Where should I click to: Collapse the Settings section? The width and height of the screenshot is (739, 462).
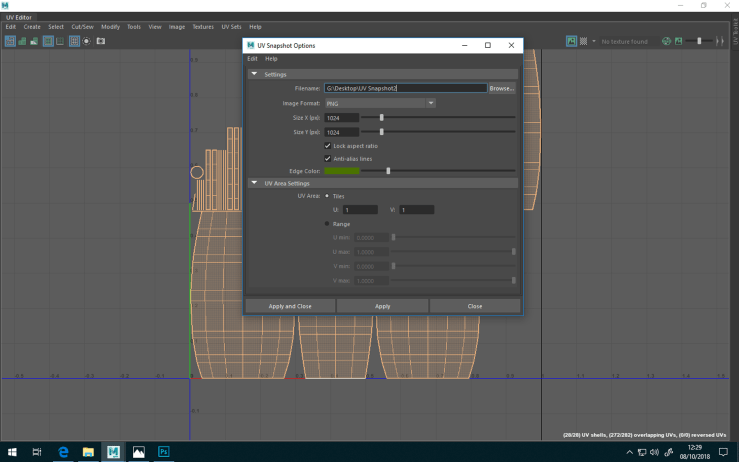[255, 74]
